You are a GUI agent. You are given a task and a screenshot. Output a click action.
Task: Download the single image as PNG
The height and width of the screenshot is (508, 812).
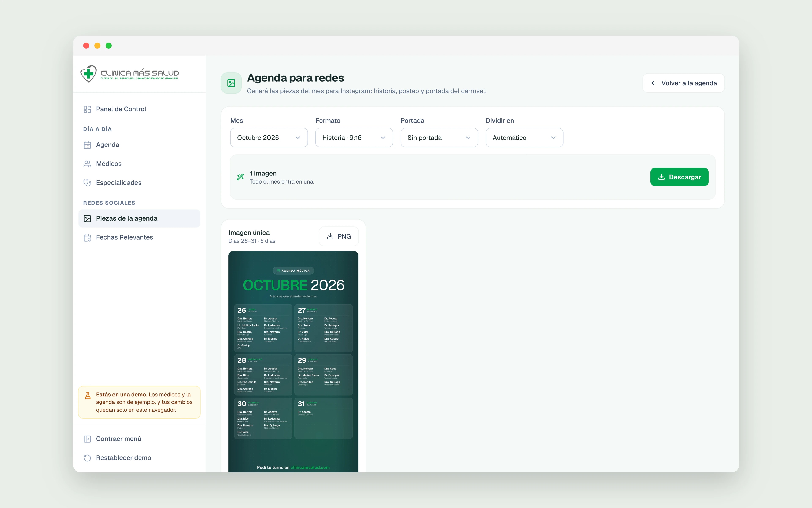point(339,236)
